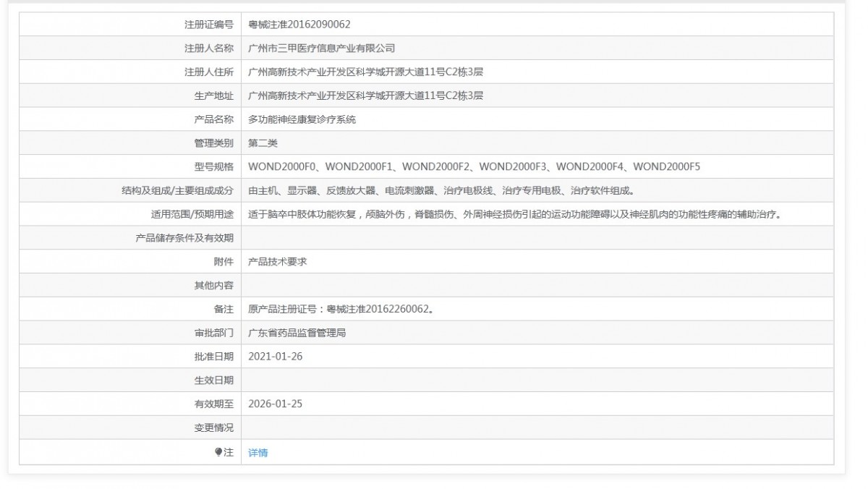The height and width of the screenshot is (489, 868).
Task: Click the 生产地址 label
Action: tap(214, 96)
